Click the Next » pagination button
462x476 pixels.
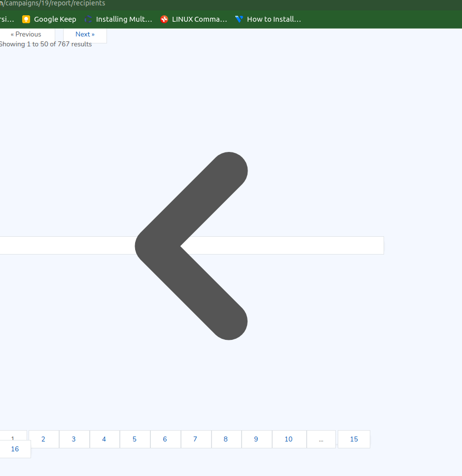pyautogui.click(x=84, y=34)
